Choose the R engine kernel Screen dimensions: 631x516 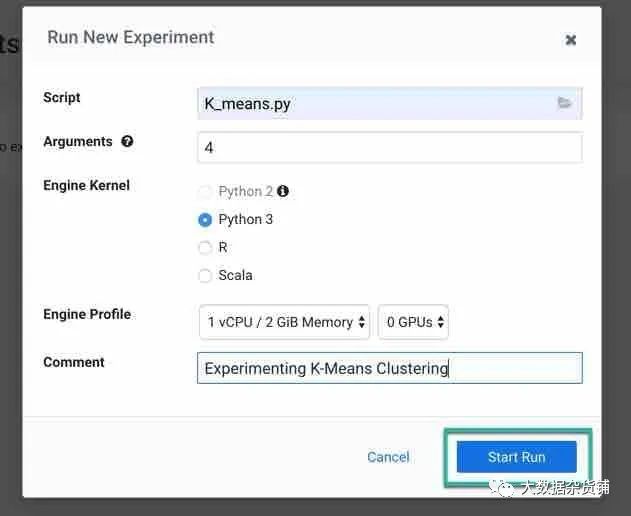(205, 248)
